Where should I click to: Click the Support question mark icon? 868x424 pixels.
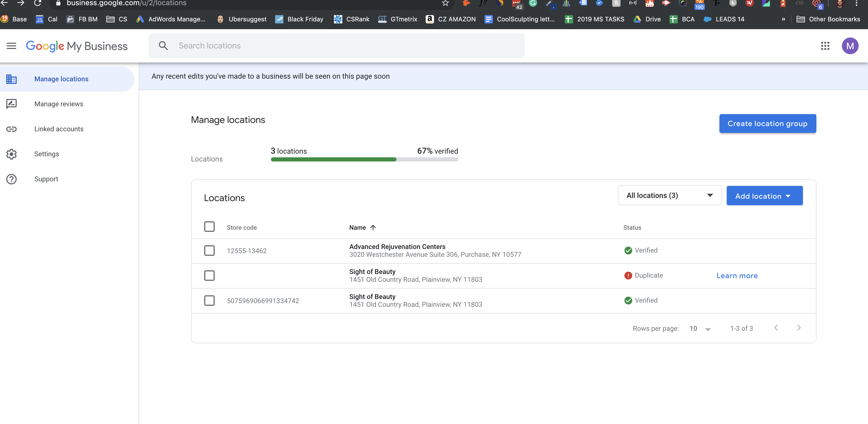click(x=11, y=179)
